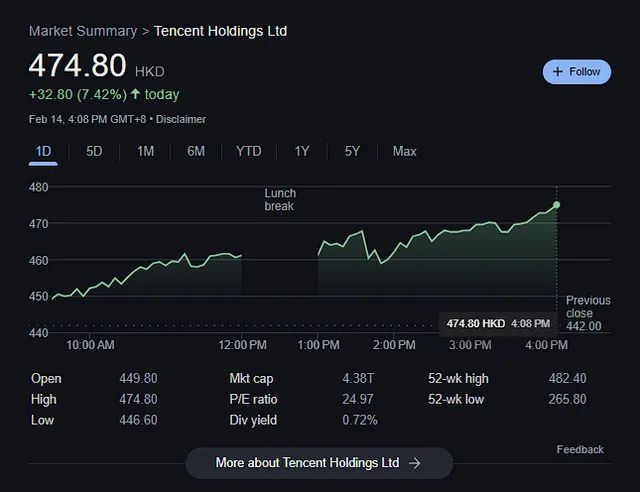Select the 1D time range tab

click(43, 151)
